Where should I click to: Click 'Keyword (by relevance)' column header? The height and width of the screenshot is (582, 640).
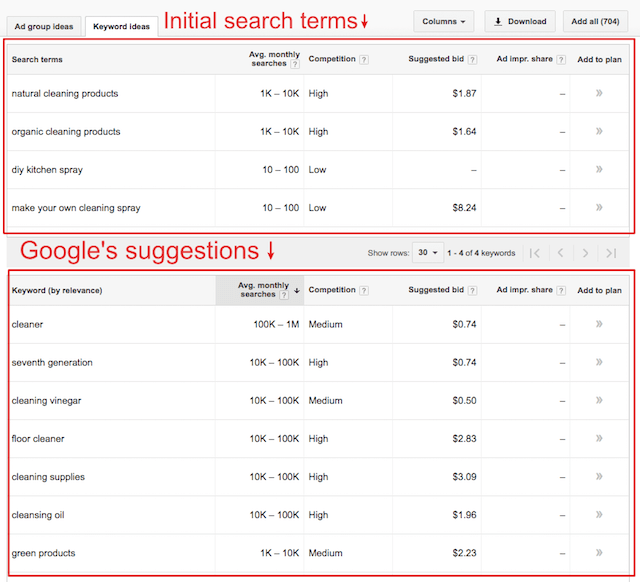point(57,290)
